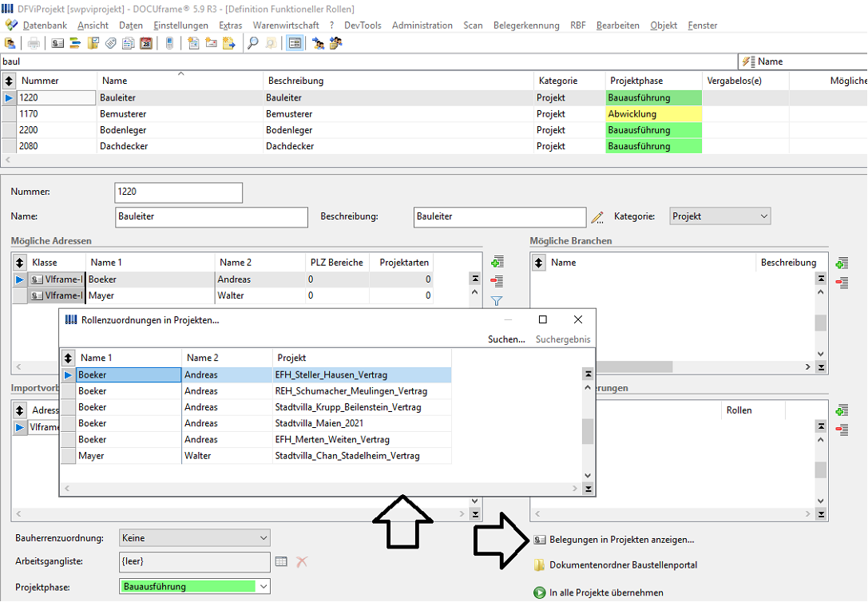The width and height of the screenshot is (868, 602).
Task: Open the contact card toolbar icon
Action: [x=57, y=43]
